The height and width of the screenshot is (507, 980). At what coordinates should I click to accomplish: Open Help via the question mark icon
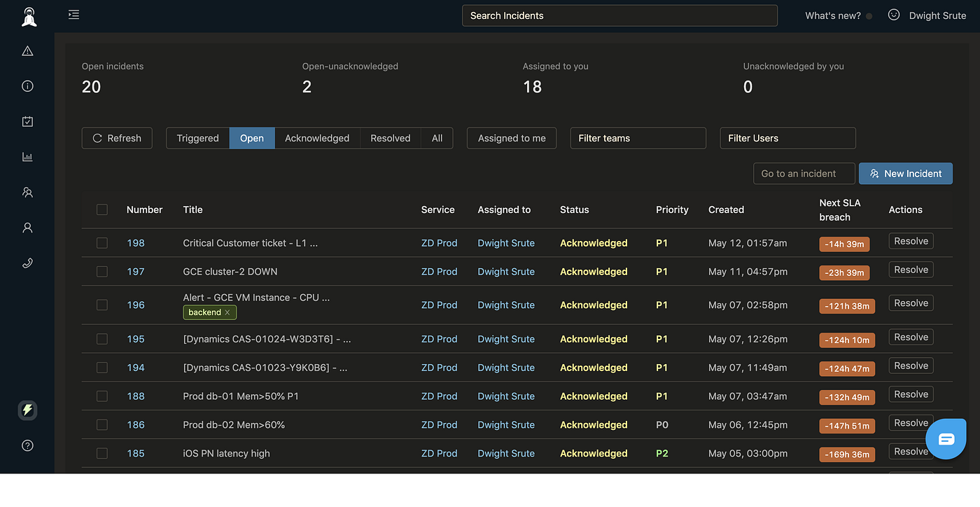[x=27, y=445]
